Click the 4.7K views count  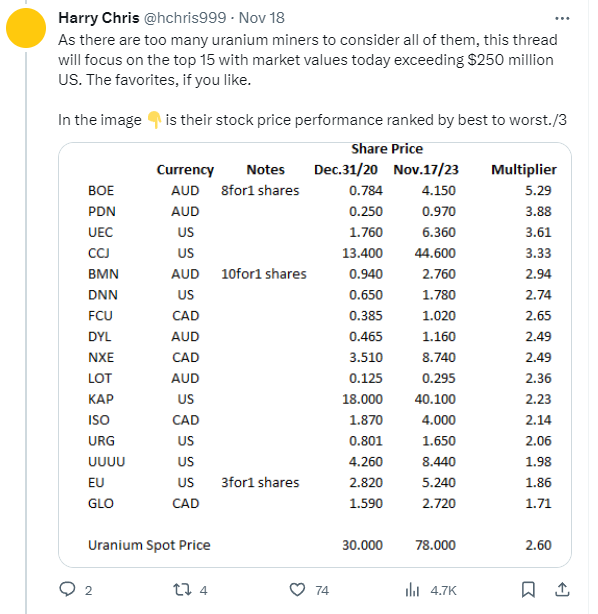(x=443, y=590)
